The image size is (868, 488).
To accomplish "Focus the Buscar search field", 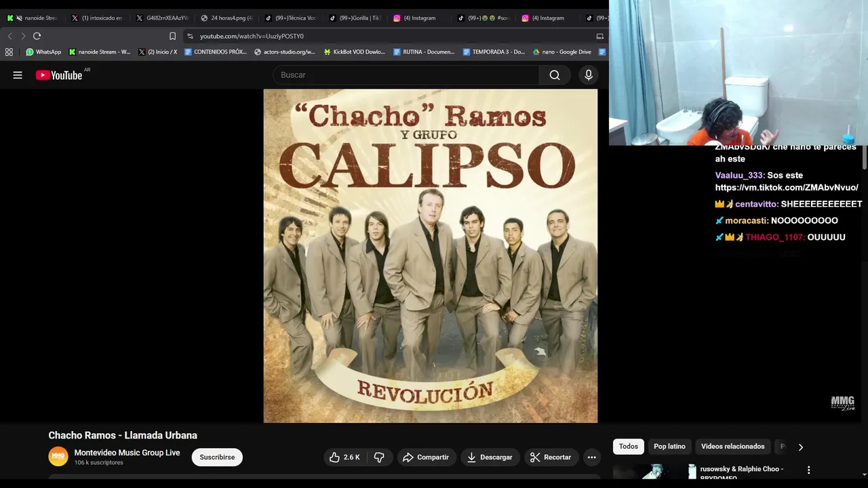I will [407, 75].
